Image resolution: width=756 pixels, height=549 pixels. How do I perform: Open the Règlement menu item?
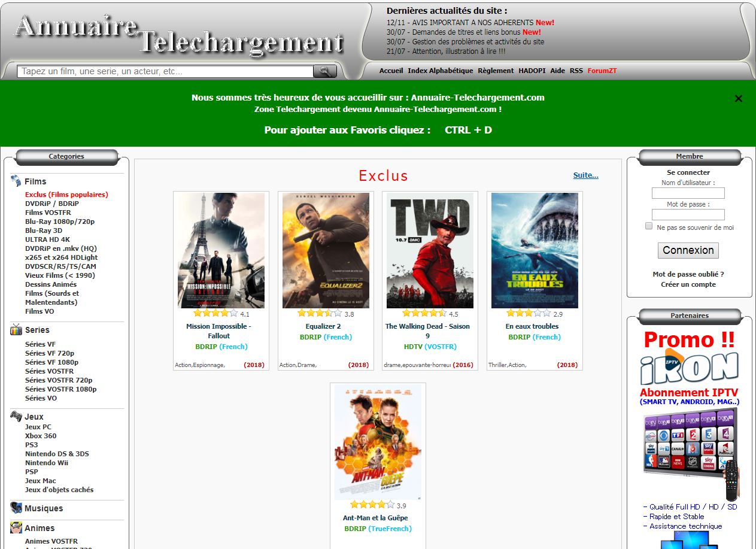[496, 71]
